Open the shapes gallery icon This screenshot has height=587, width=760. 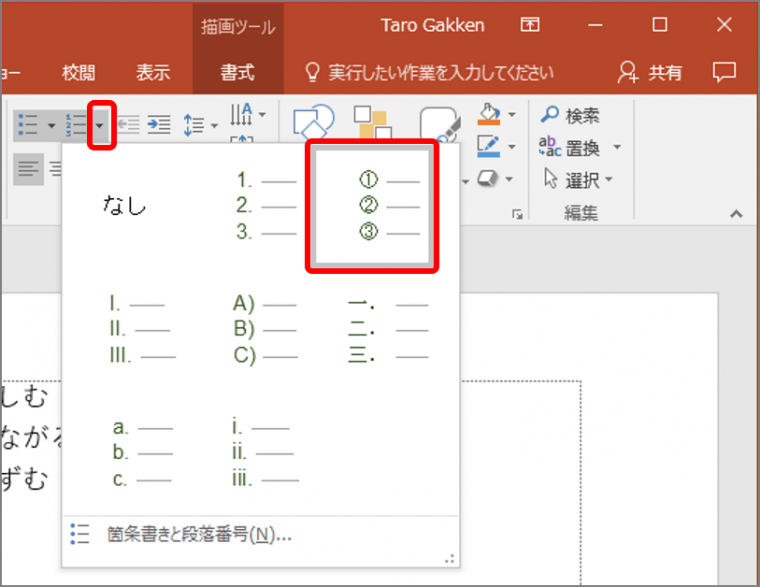click(x=314, y=122)
